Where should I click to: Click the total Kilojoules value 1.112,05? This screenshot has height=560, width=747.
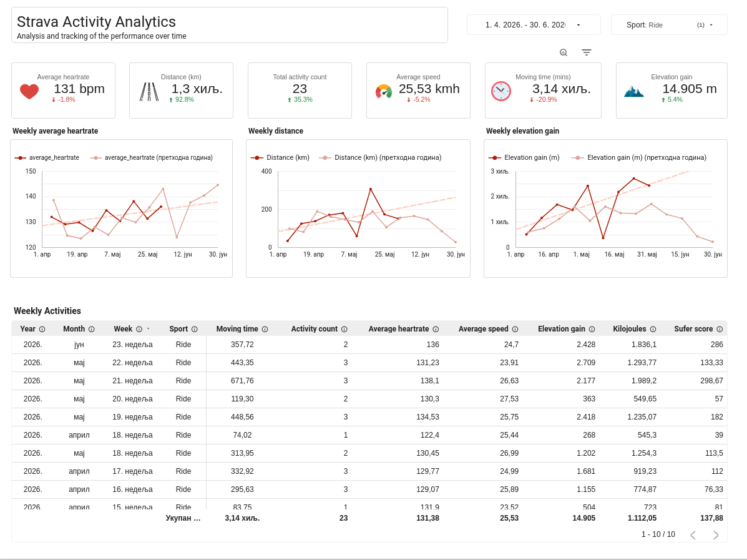pos(642,518)
